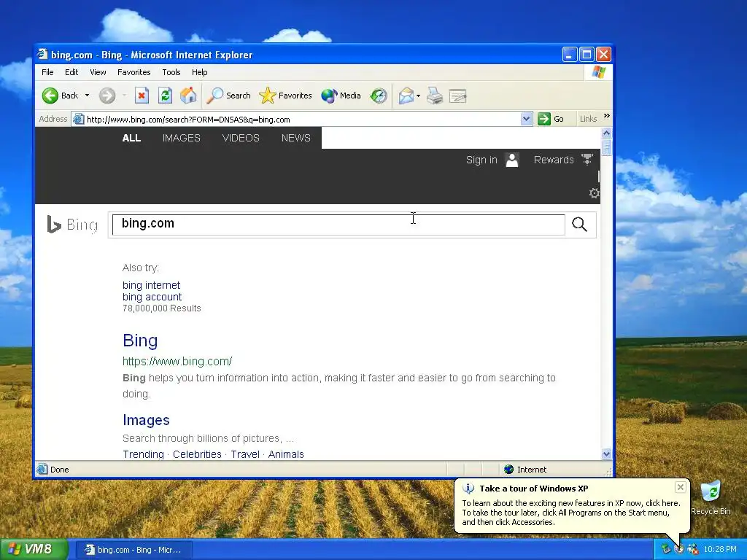Switch to the IMAGES results tab
The image size is (747, 560).
pos(182,138)
